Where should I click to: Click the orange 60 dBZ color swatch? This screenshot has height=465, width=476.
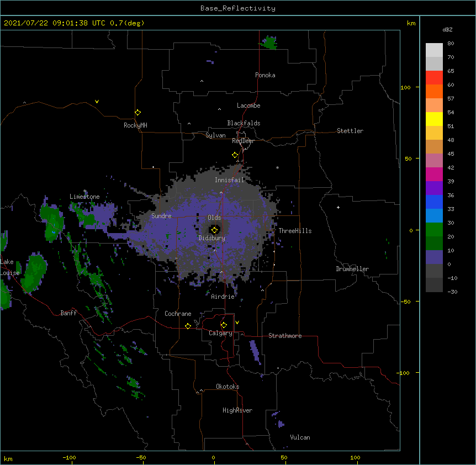point(434,91)
